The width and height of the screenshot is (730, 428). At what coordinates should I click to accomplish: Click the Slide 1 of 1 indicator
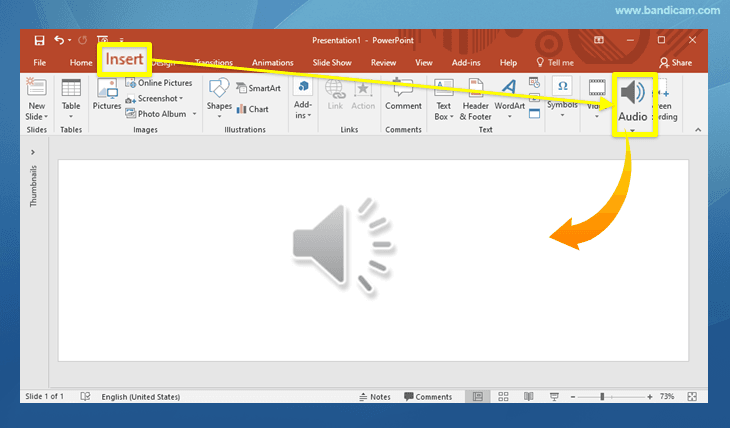pos(44,396)
